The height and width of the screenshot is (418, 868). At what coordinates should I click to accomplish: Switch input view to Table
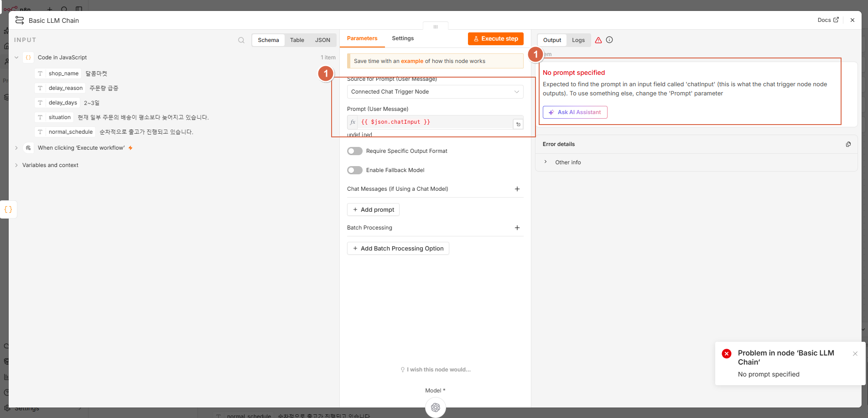[297, 40]
